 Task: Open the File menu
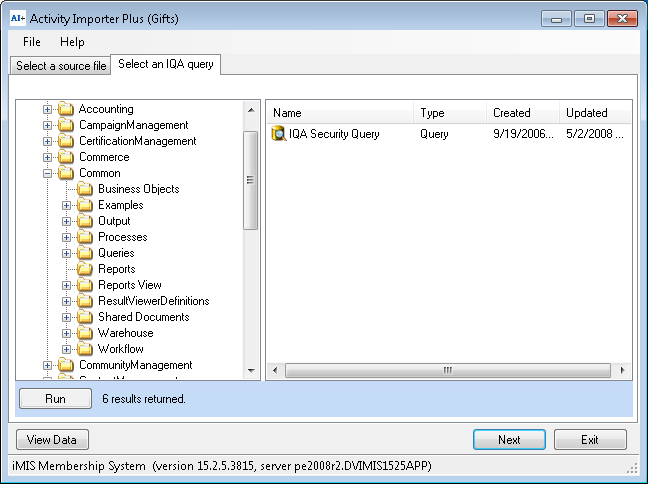click(x=32, y=42)
